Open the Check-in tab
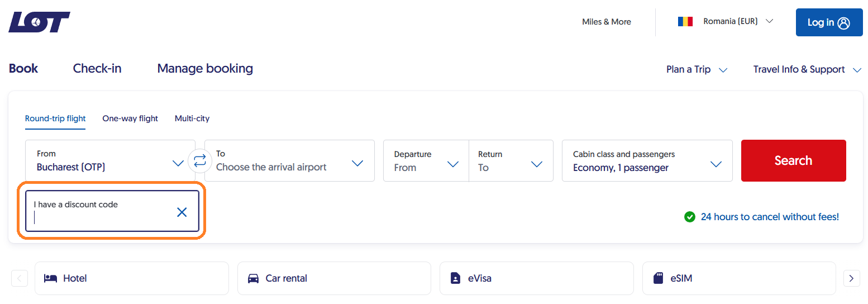This screenshot has width=868, height=304. point(97,69)
